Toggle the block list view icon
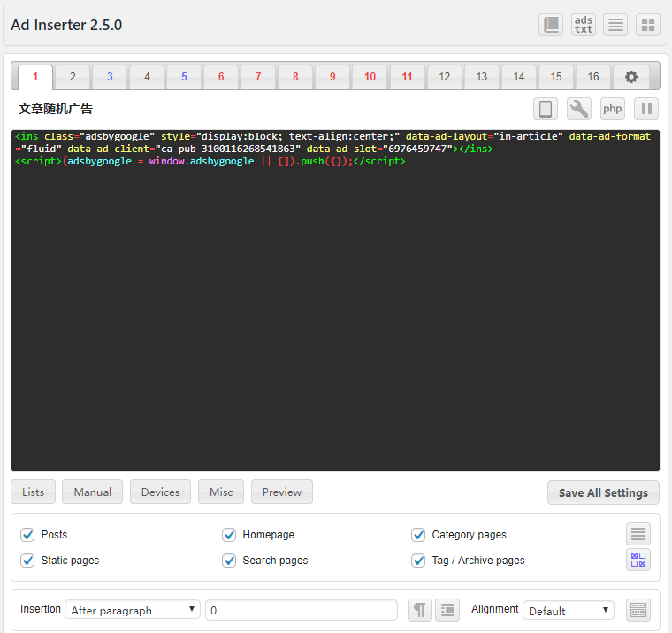 pos(615,25)
